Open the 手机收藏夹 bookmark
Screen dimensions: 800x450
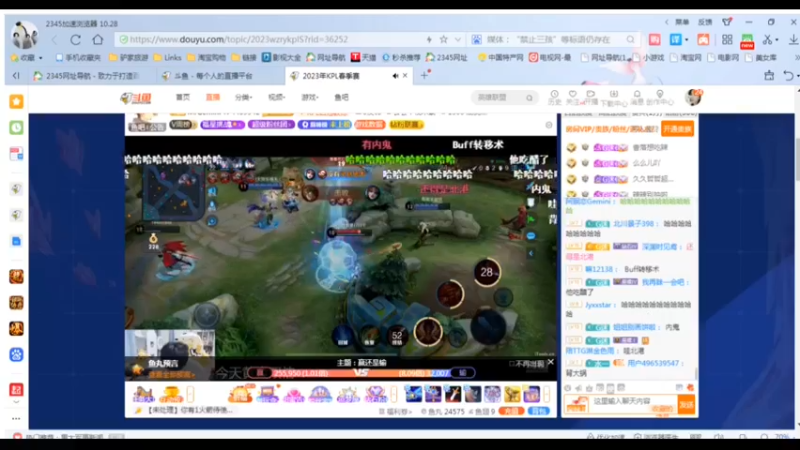(78, 58)
